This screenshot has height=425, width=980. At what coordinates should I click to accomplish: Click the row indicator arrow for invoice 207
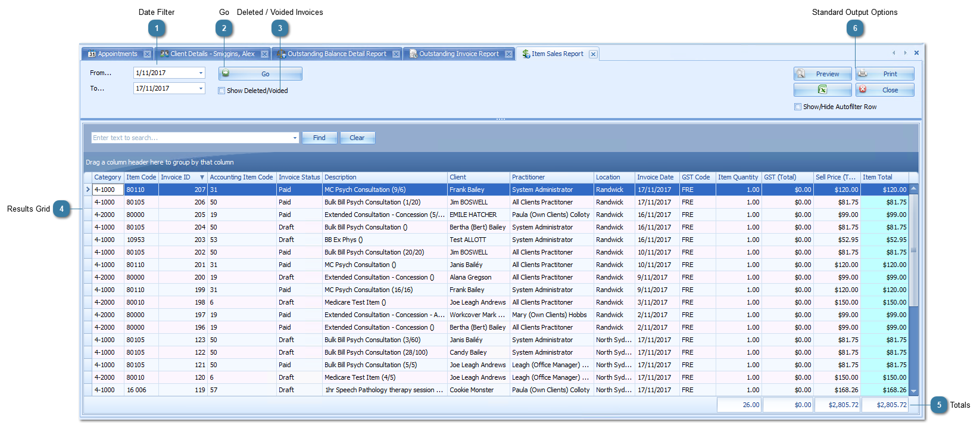(88, 190)
